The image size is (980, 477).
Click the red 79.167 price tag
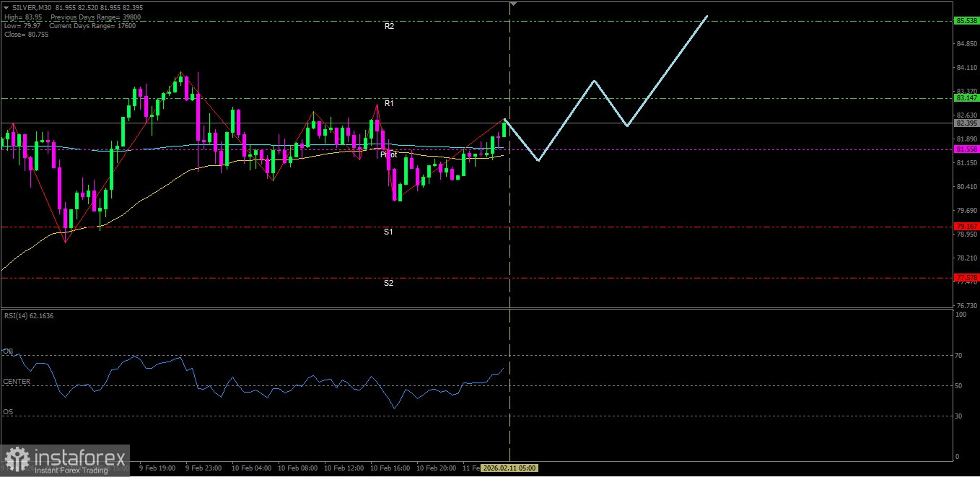click(966, 227)
